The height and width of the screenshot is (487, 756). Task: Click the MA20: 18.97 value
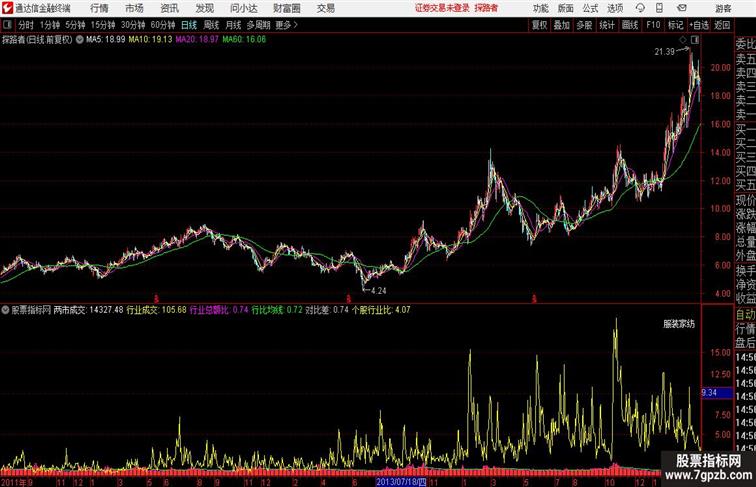click(197, 40)
